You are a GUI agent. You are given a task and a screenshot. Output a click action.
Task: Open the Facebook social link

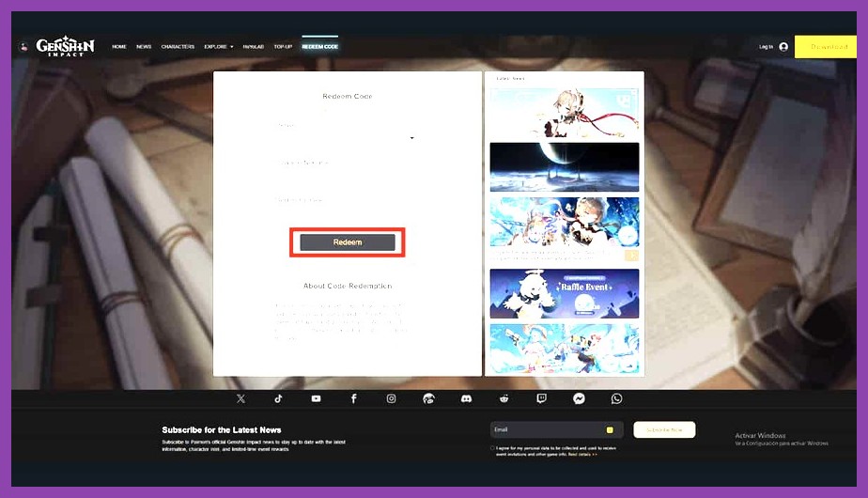(354, 398)
